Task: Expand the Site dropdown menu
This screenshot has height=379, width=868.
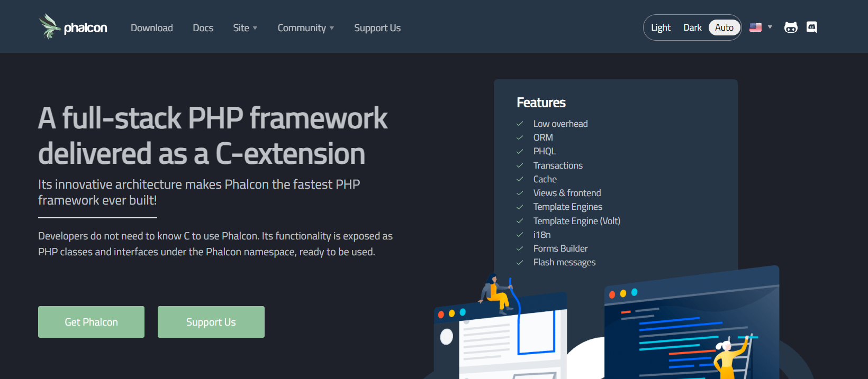Action: click(x=245, y=28)
